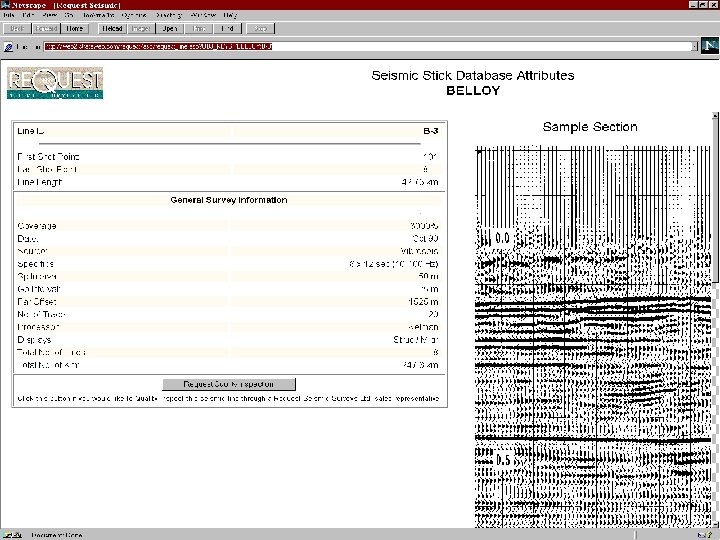Click the status bar document message
Image resolution: width=720 pixels, height=540 pixels.
click(x=57, y=535)
